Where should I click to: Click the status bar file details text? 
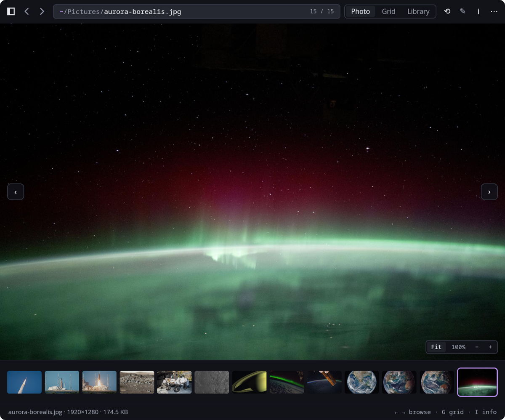[68, 412]
